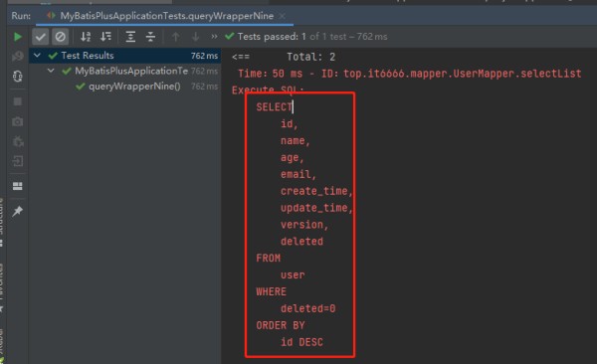This screenshot has height=364, width=597.
Task: Click the stop process square icon
Action: [x=18, y=101]
